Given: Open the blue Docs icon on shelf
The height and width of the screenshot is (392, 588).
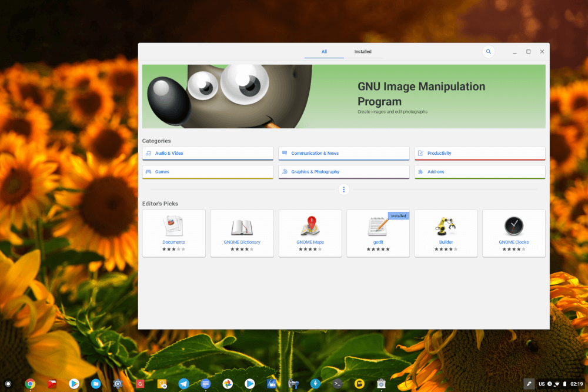Looking at the screenshot, I should (x=205, y=384).
